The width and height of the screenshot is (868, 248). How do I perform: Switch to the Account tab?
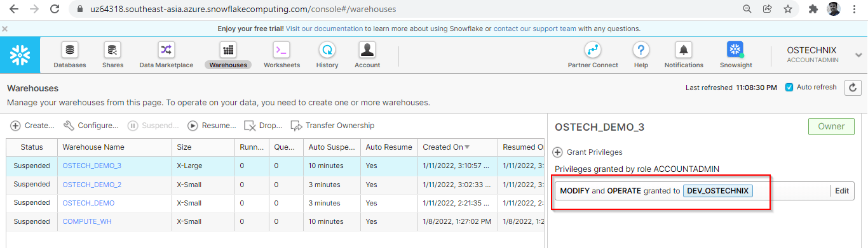367,55
